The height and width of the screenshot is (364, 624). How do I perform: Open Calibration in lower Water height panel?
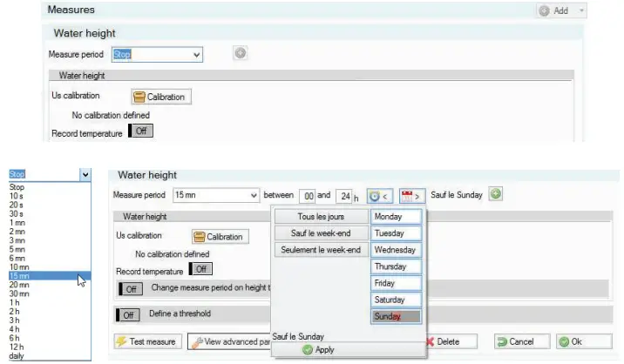coord(220,237)
